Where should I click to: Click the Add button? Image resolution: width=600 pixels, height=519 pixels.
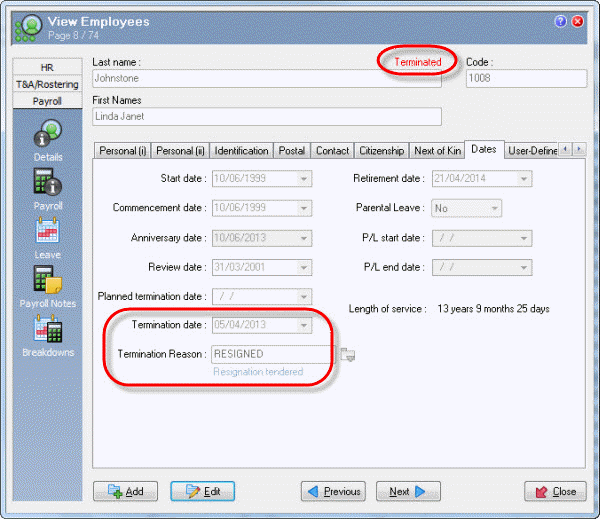point(126,491)
